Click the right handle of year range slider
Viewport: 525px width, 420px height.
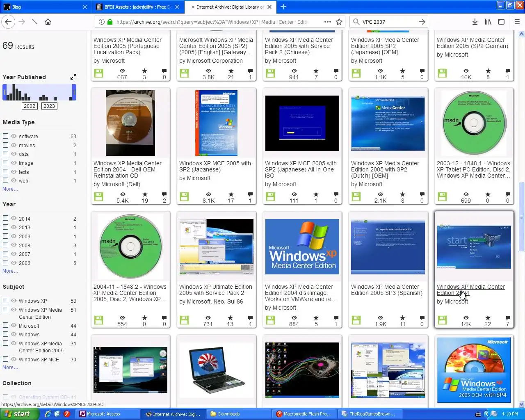click(74, 92)
